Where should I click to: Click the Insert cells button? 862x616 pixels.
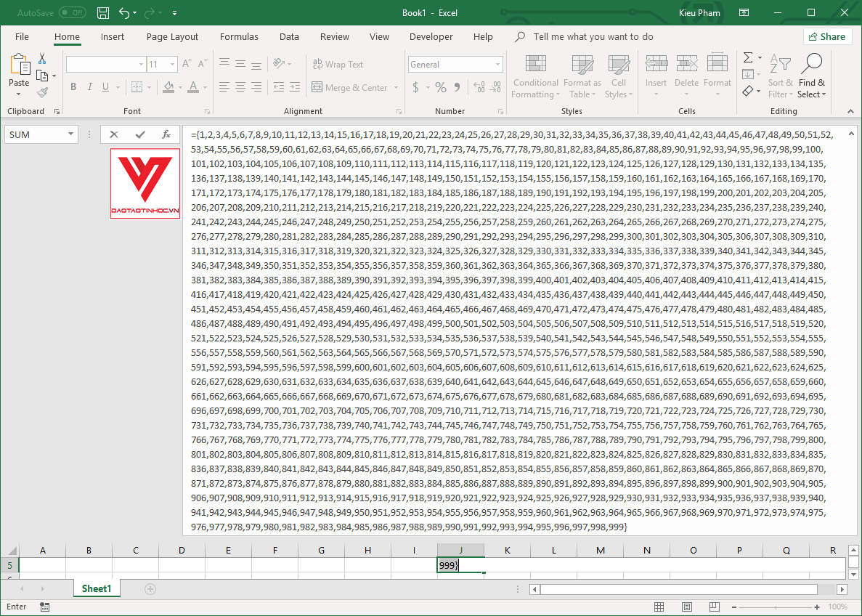point(656,76)
